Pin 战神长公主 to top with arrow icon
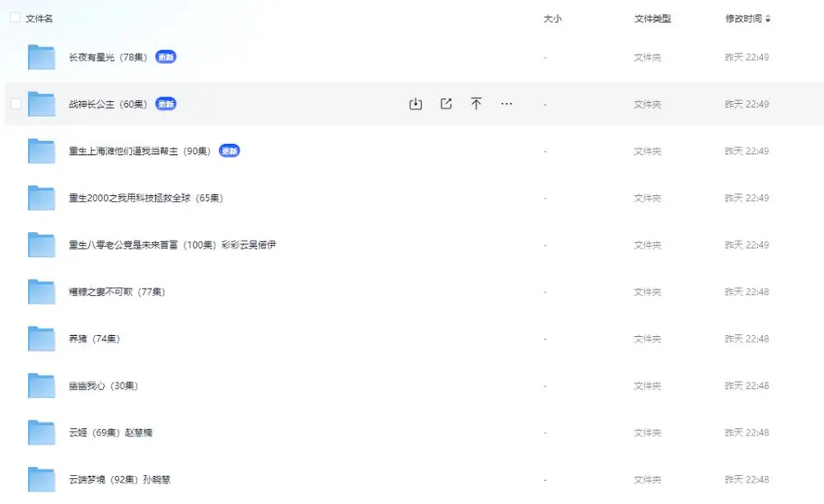The width and height of the screenshot is (824, 504). click(476, 104)
